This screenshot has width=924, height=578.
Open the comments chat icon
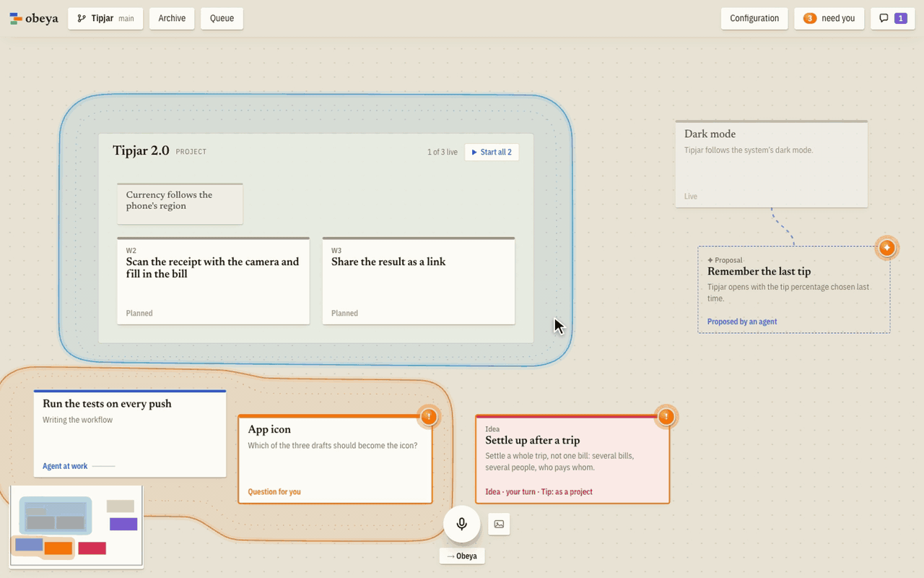pyautogui.click(x=893, y=18)
